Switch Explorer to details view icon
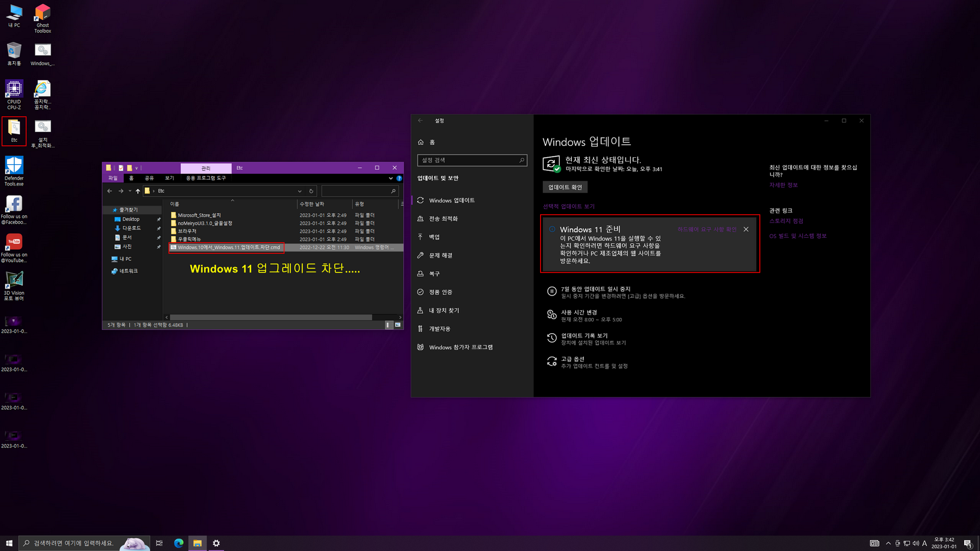 [x=389, y=325]
